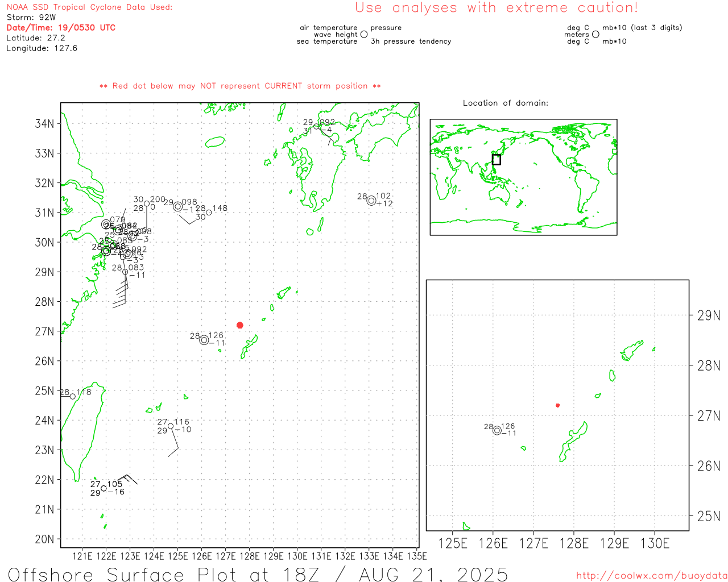Click the red storm position dot on main map
This screenshot has width=728, height=582.
240,325
